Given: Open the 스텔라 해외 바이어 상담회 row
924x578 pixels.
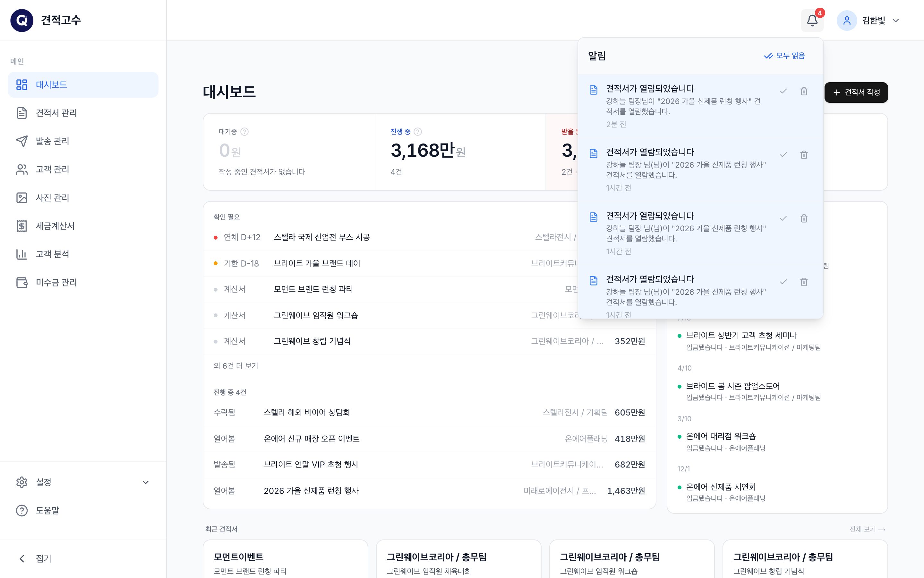Looking at the screenshot, I should tap(429, 413).
